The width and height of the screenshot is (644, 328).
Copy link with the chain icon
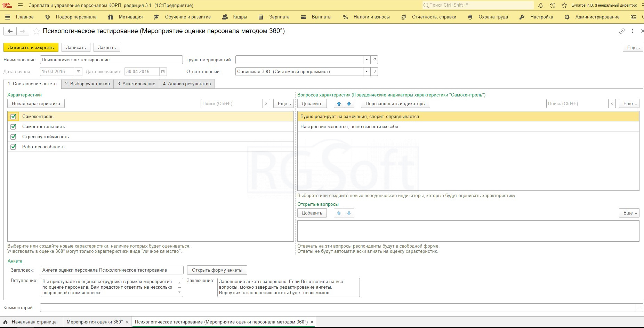coord(622,31)
